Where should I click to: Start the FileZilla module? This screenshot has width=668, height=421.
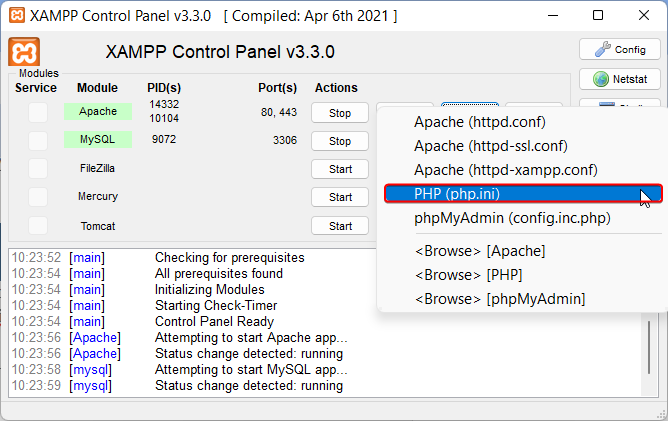pos(340,169)
